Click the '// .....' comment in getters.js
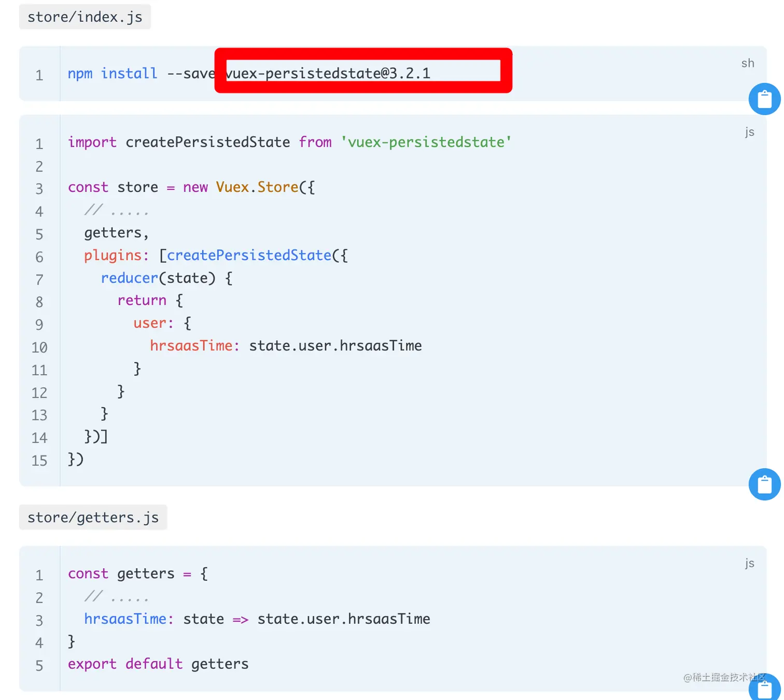 (x=117, y=596)
